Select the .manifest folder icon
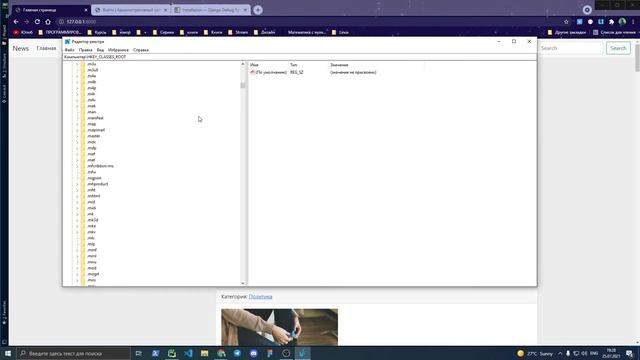Image resolution: width=640 pixels, height=360 pixels. pos(83,118)
